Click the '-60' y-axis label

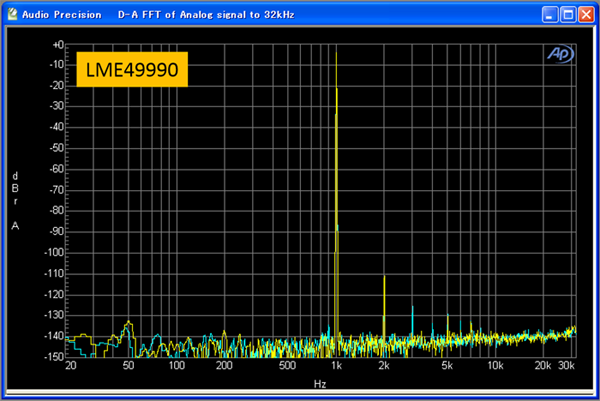57,169
